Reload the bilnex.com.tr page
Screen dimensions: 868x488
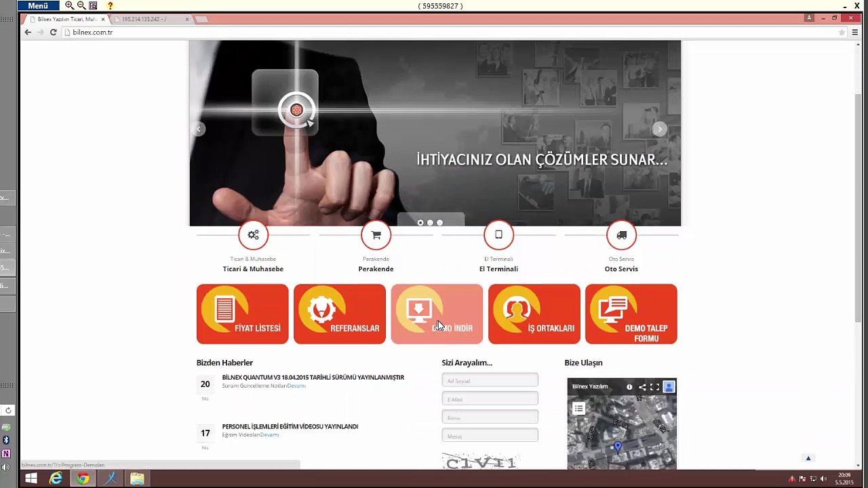(x=53, y=33)
